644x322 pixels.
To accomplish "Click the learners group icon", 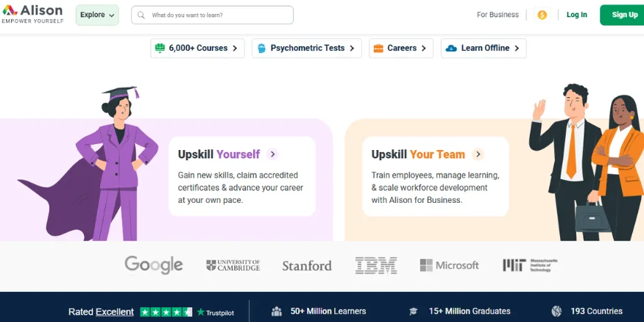I will click(x=277, y=312).
